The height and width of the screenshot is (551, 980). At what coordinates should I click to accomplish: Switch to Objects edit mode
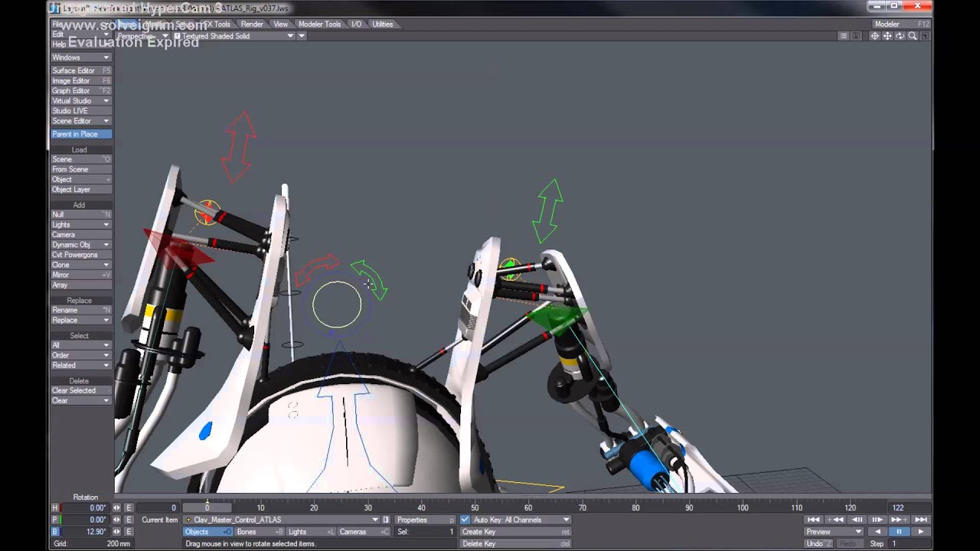pyautogui.click(x=207, y=532)
